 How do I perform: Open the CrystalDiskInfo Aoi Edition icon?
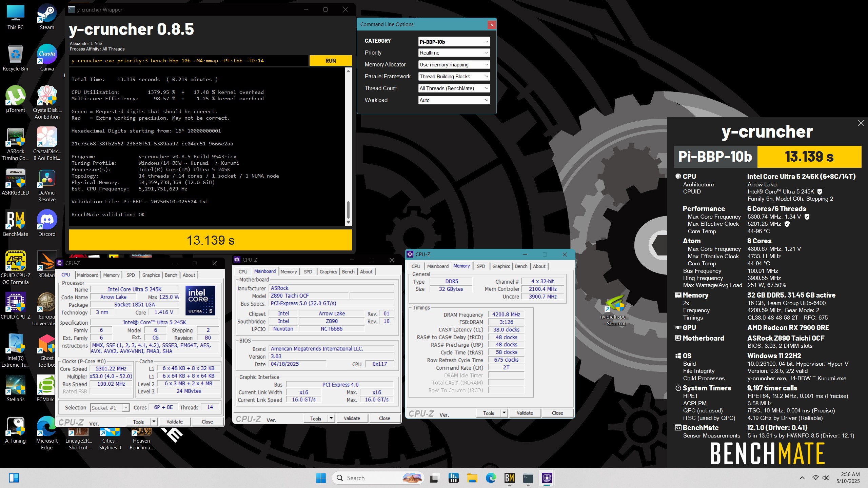pos(47,103)
